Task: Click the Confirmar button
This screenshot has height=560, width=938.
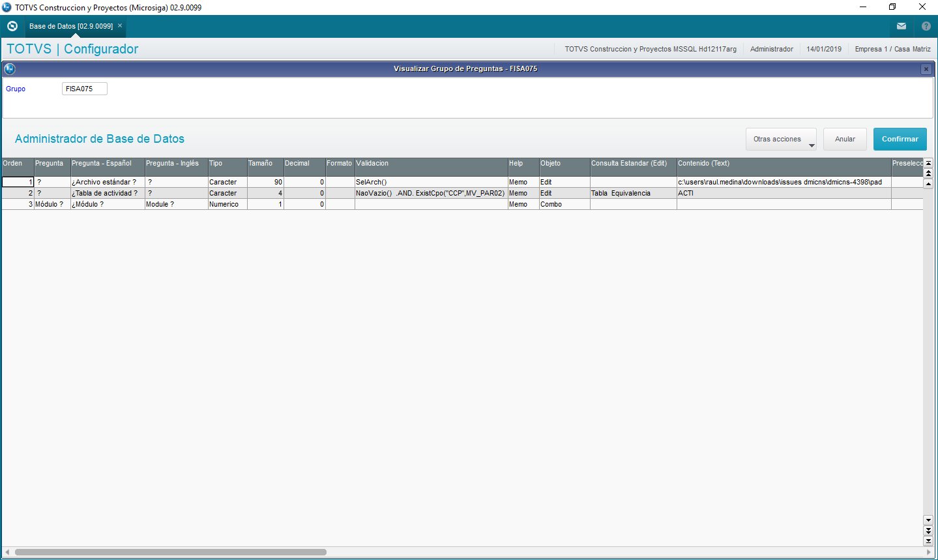Action: [x=900, y=139]
